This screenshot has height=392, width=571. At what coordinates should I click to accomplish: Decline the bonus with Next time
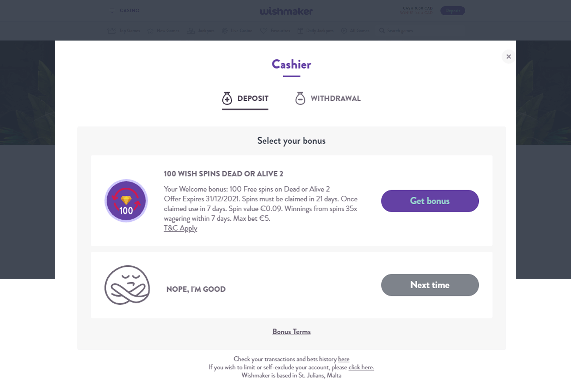point(430,285)
